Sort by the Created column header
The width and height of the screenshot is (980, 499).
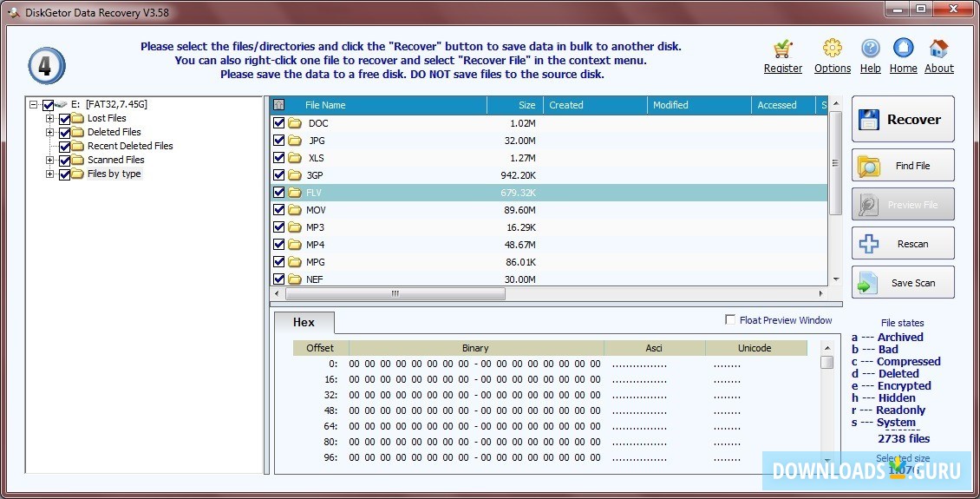click(595, 105)
